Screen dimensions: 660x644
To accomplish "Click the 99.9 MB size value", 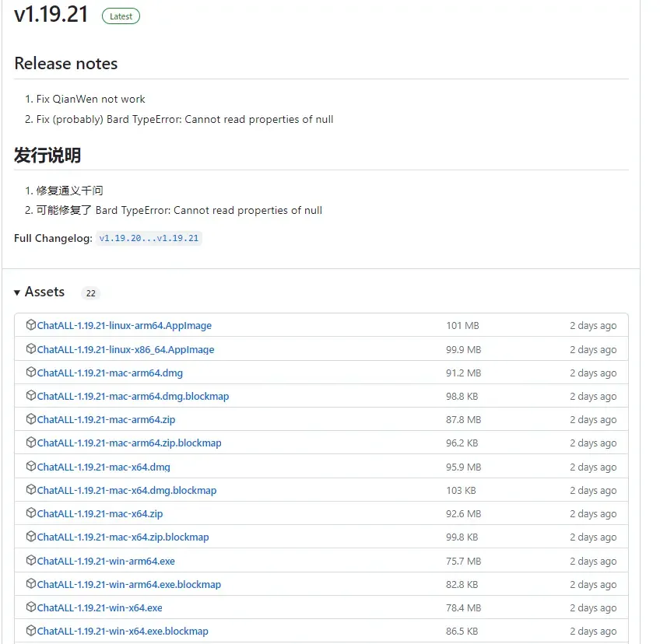I will [x=463, y=349].
